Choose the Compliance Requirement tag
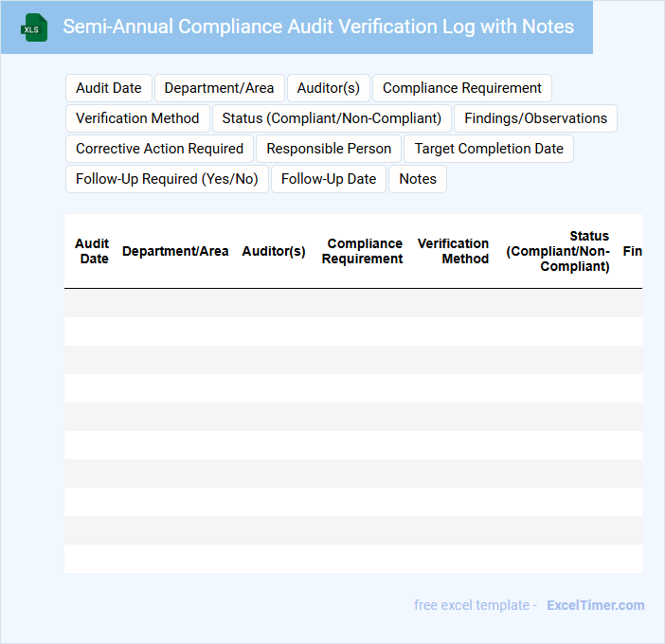The image size is (665, 644). click(x=461, y=88)
